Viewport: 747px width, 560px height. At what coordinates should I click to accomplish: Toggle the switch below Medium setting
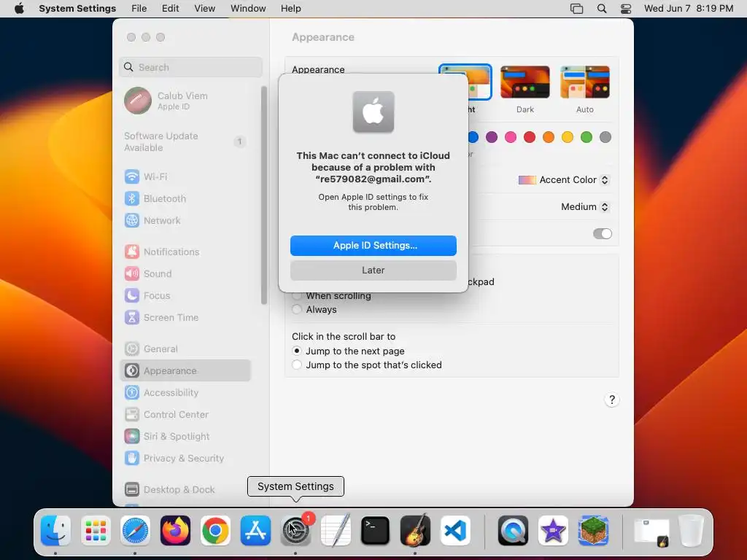click(602, 234)
